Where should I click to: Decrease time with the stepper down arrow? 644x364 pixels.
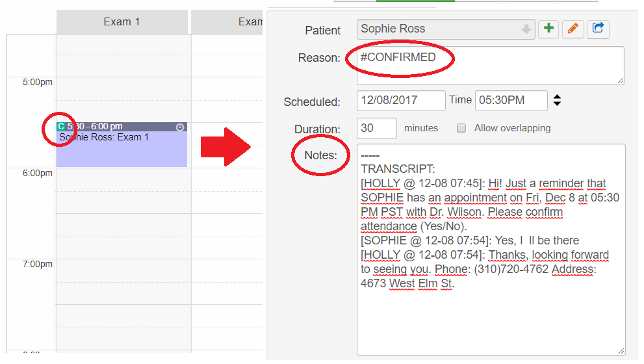pyautogui.click(x=557, y=103)
